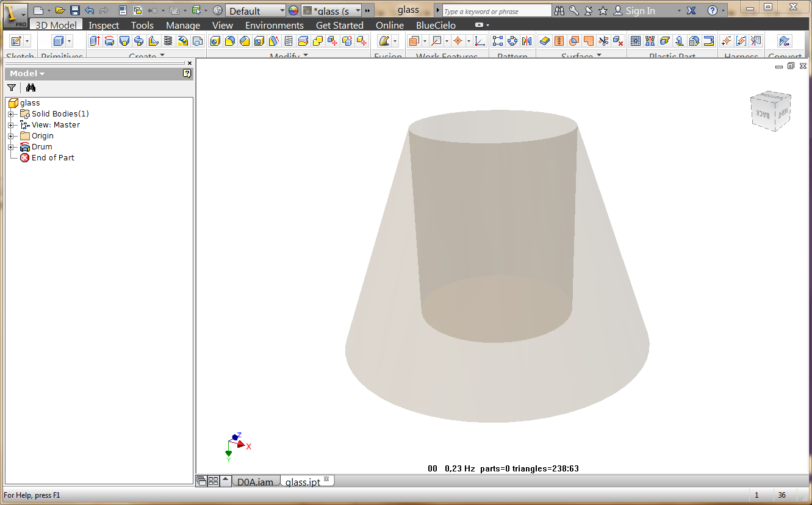Select the Delete Face tool

617,41
